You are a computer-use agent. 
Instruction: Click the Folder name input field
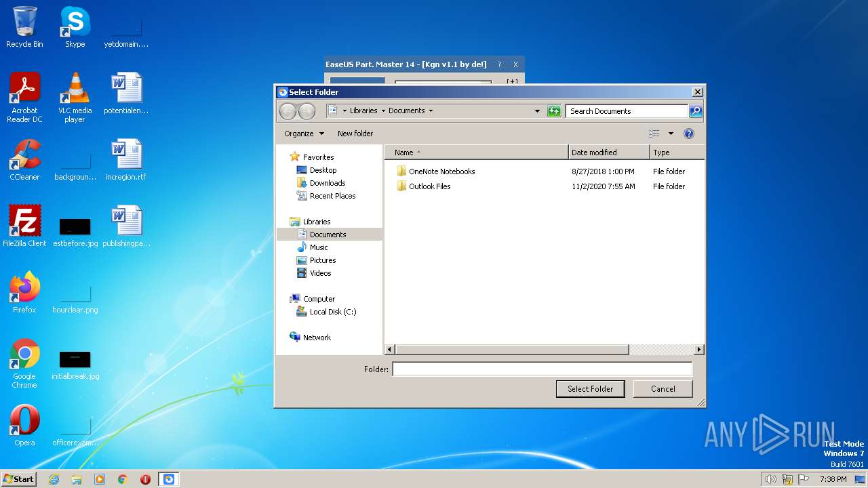pyautogui.click(x=542, y=369)
